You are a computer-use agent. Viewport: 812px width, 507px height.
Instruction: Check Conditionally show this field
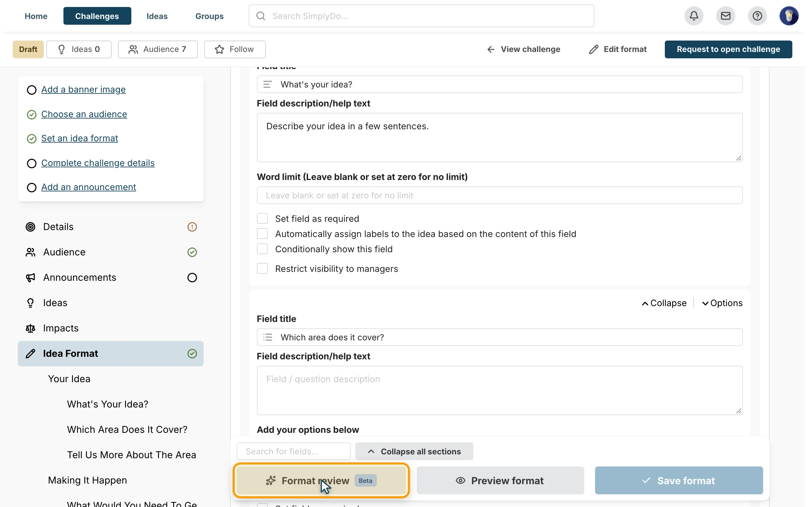[x=262, y=249]
